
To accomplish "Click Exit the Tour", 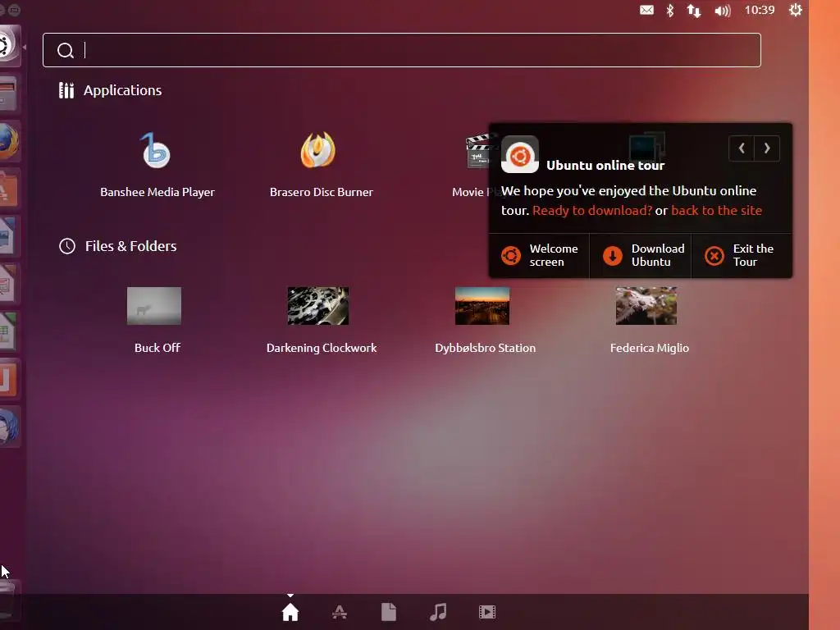I will [742, 256].
